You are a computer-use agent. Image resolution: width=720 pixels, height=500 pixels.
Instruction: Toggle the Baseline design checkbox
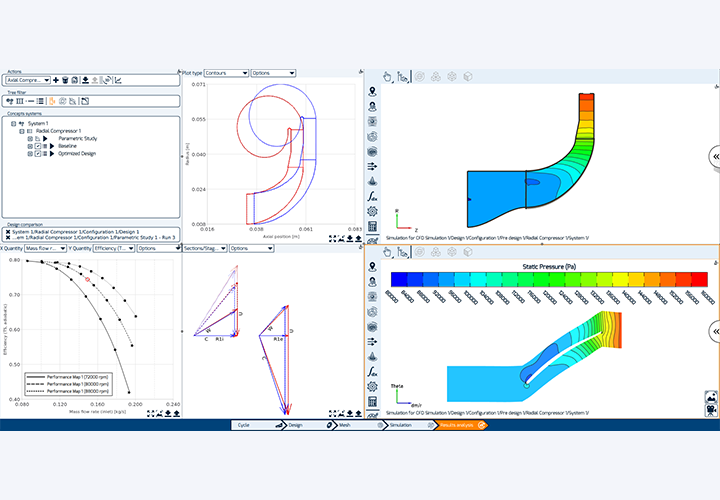click(38, 146)
